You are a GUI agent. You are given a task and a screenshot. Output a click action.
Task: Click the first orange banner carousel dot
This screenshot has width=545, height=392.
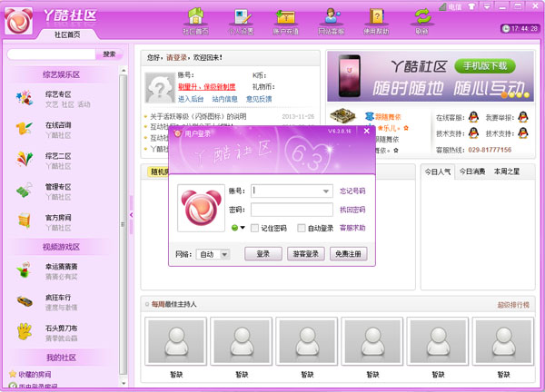click(504, 94)
